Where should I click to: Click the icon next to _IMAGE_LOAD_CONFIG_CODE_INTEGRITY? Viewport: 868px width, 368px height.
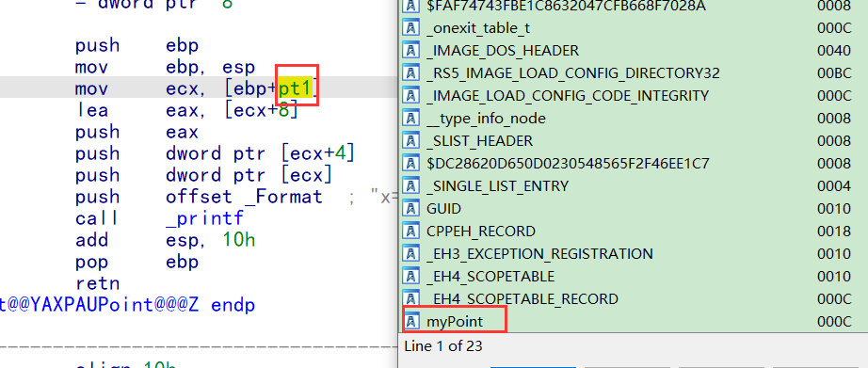tap(411, 96)
